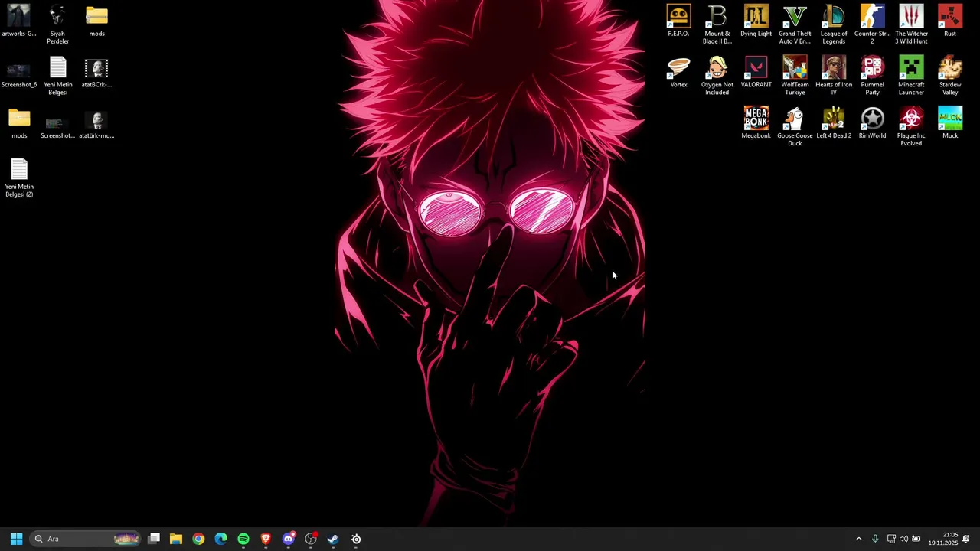This screenshot has width=980, height=551.
Task: Select the Siyah Perdeler desktop file
Action: point(57,24)
